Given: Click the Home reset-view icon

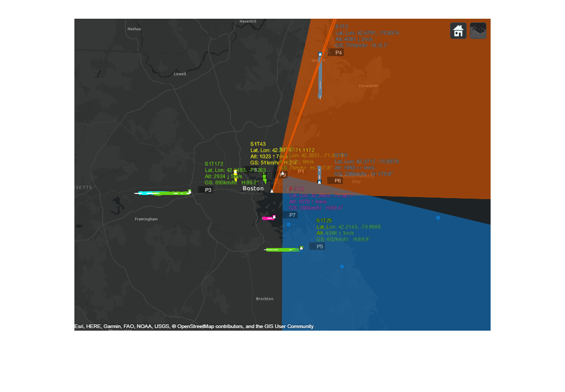Looking at the screenshot, I should (457, 31).
